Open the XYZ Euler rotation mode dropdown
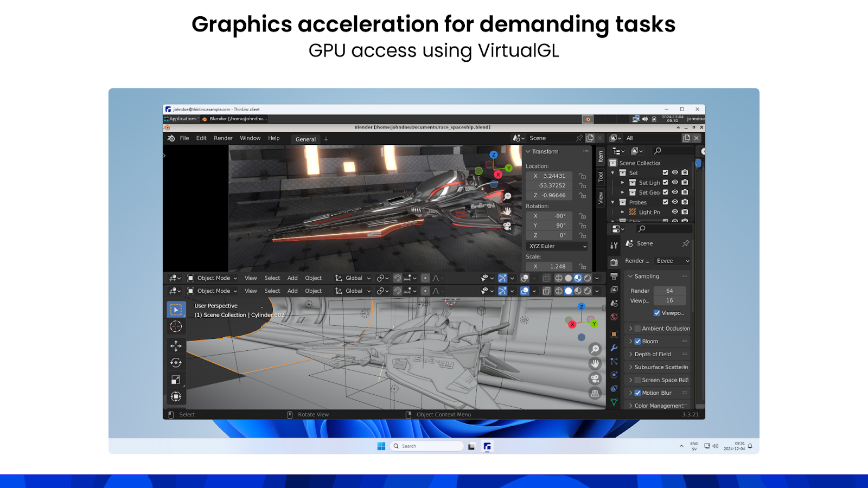 tap(557, 246)
